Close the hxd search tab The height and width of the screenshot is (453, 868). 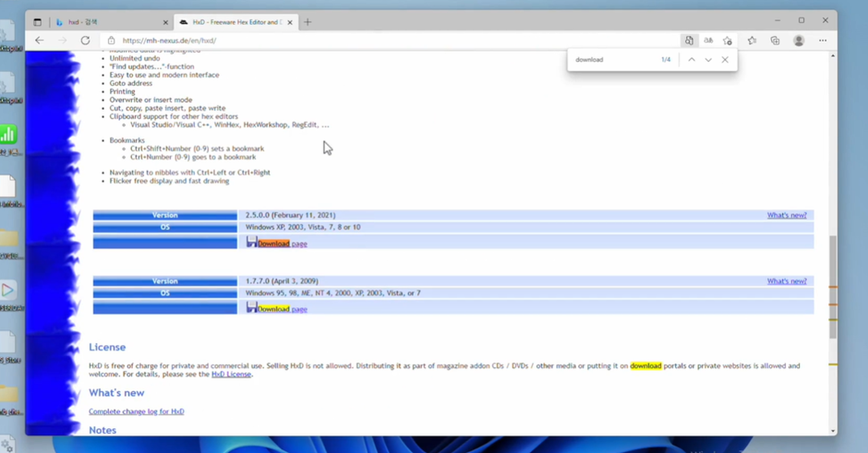coord(165,23)
